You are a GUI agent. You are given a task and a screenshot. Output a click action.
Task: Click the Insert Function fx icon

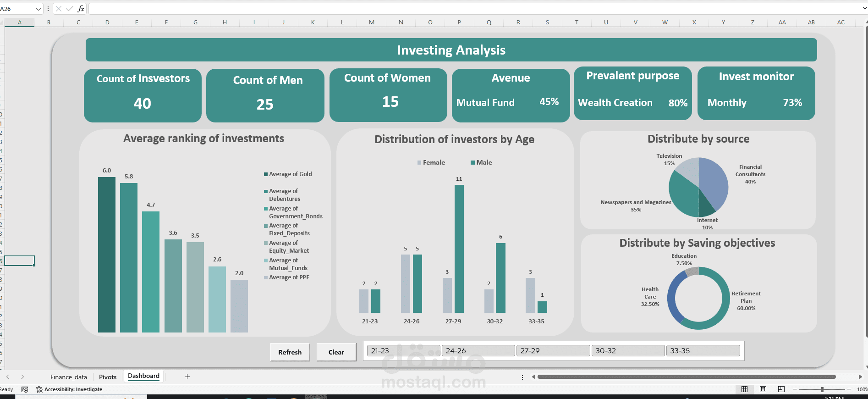pos(81,9)
